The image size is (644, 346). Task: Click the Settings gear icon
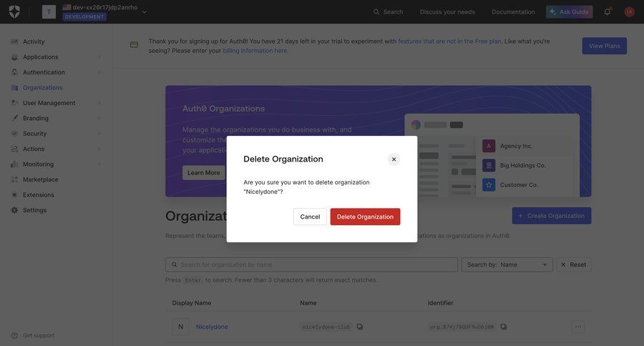pyautogui.click(x=14, y=210)
